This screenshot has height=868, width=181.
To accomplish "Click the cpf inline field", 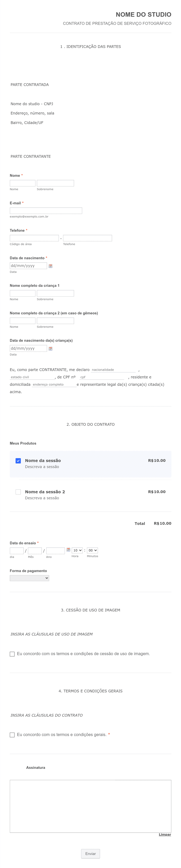I will pyautogui.click(x=102, y=377).
